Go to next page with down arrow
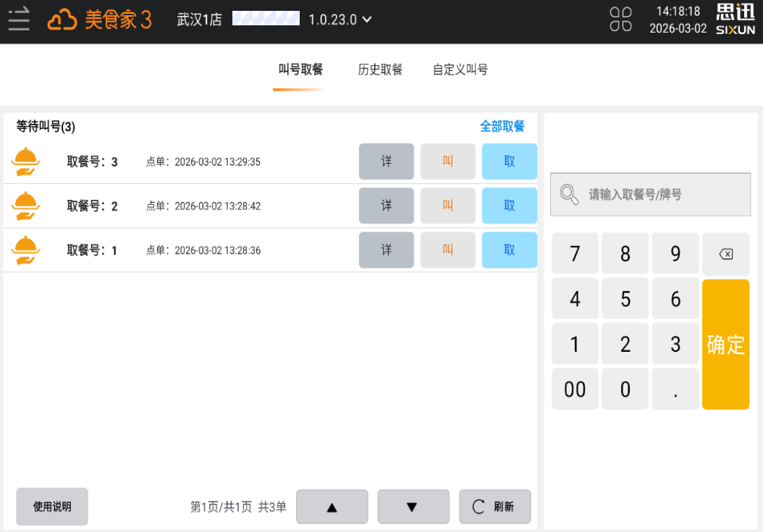 click(413, 507)
